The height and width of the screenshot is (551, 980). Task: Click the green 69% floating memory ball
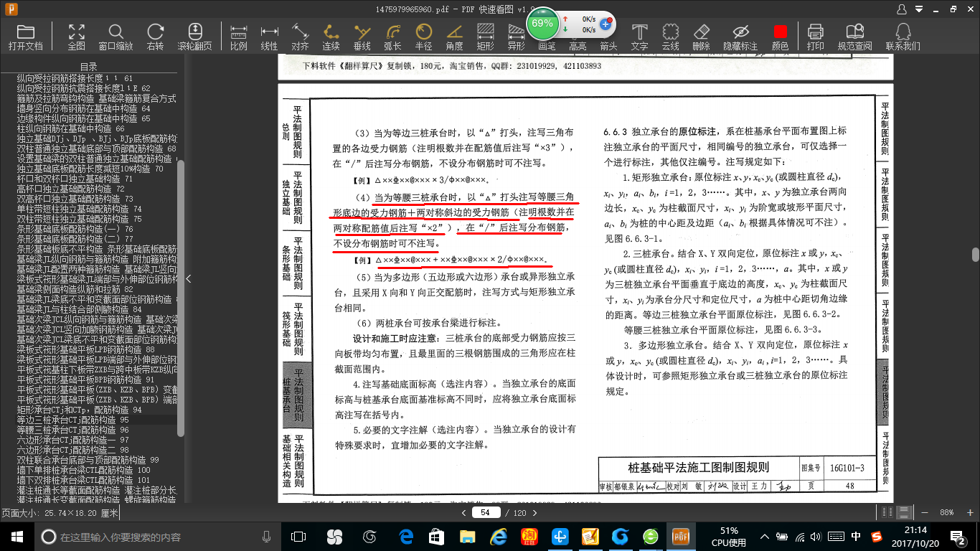point(543,23)
